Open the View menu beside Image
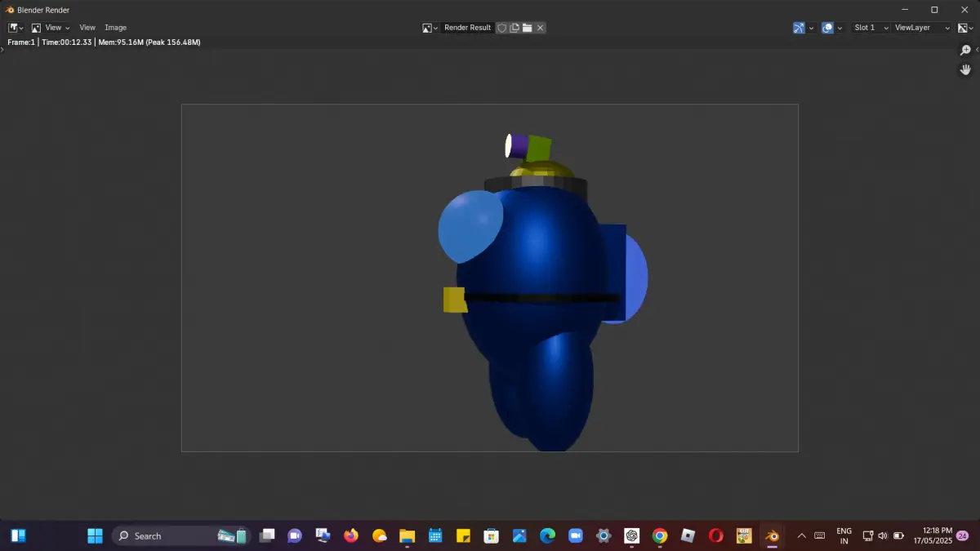980x551 pixels. point(87,28)
